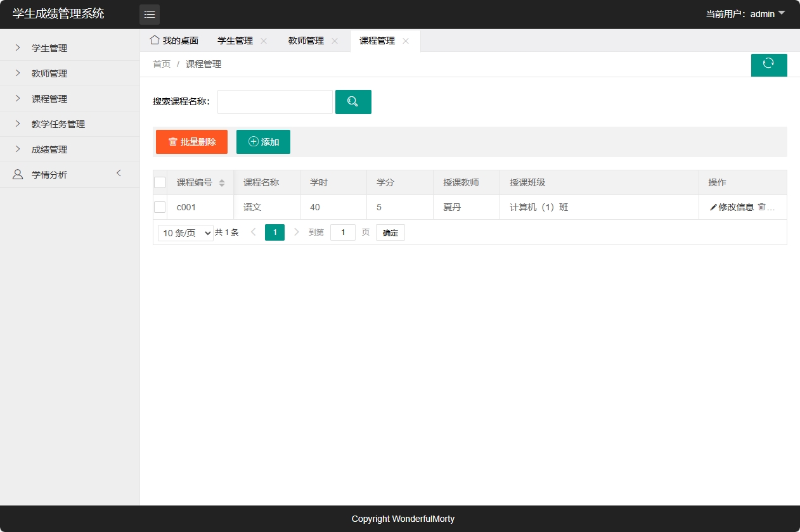Open the 10 条/页 page size dropdown
Screen dimensions: 800x532
[x=185, y=232]
